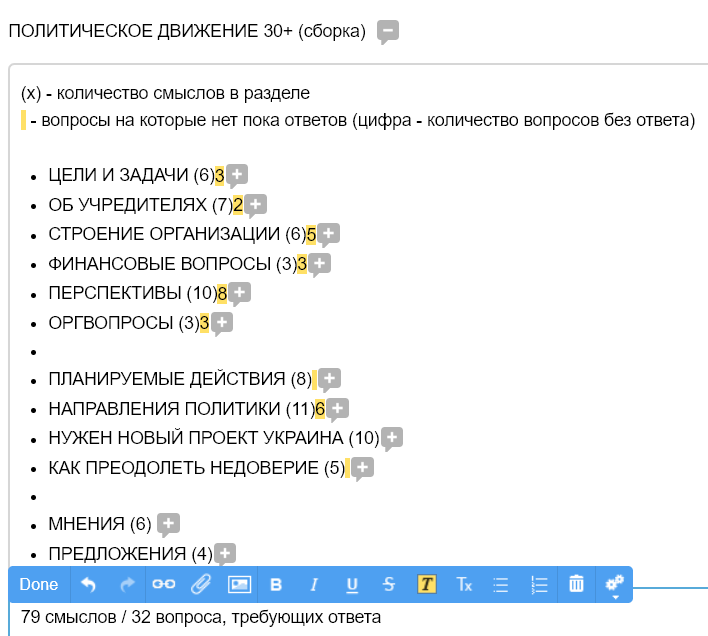Toggle bold formatting
This screenshot has width=708, height=636.
(x=277, y=585)
